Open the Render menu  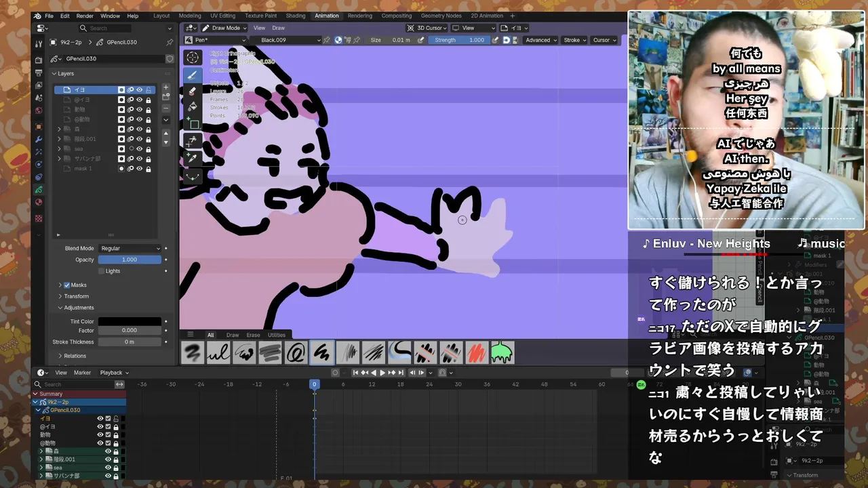coord(85,16)
